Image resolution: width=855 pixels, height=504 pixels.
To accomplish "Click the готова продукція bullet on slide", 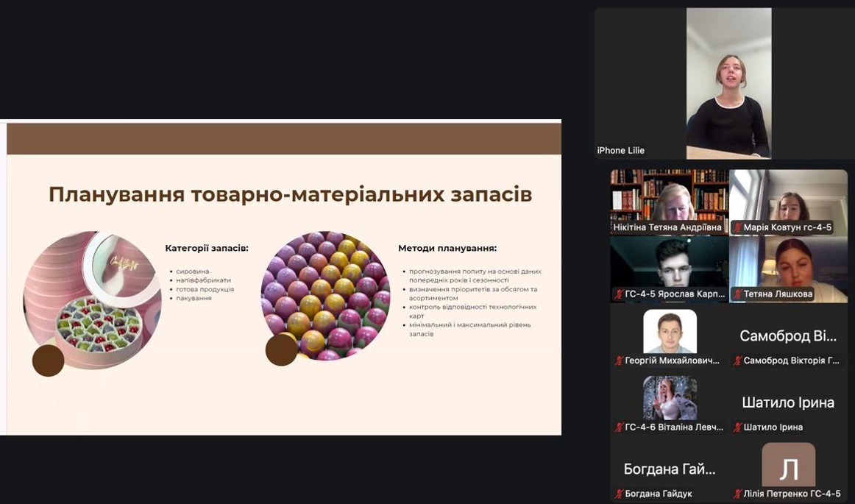I will click(x=205, y=289).
